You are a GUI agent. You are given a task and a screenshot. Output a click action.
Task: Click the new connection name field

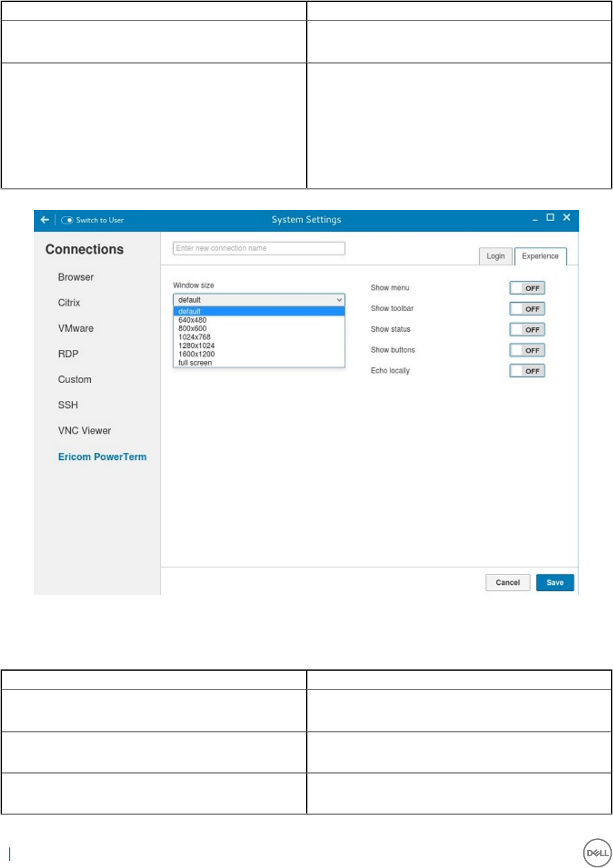point(259,248)
